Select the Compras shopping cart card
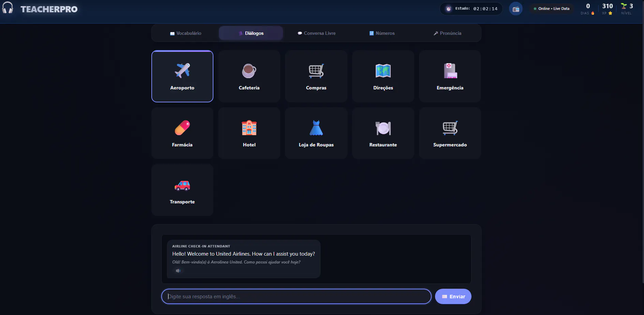 tap(316, 76)
